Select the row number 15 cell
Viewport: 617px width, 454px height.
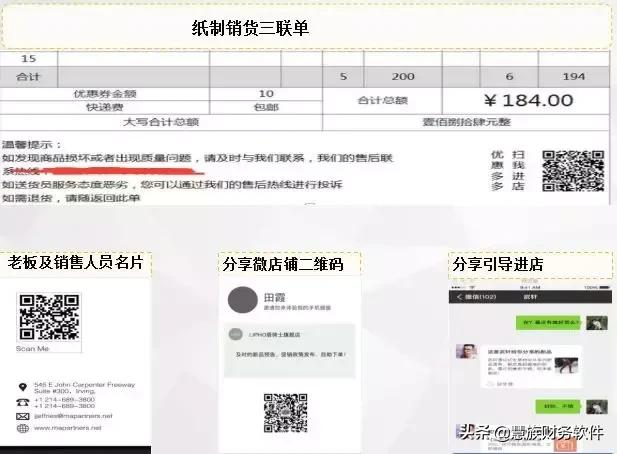click(29, 59)
